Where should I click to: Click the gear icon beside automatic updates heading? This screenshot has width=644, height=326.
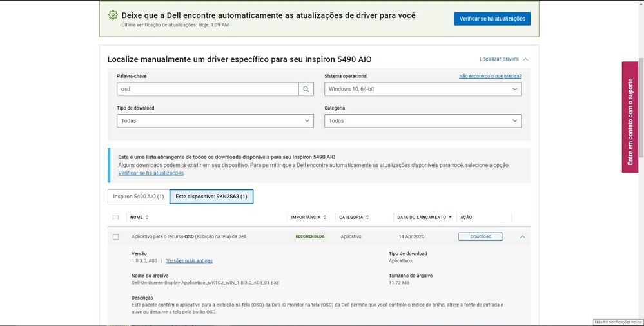pos(113,15)
